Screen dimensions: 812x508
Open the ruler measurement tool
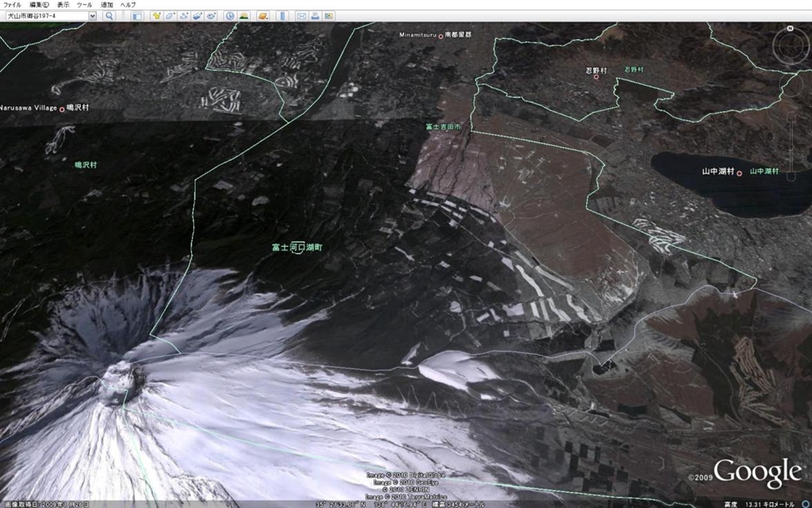[x=282, y=16]
